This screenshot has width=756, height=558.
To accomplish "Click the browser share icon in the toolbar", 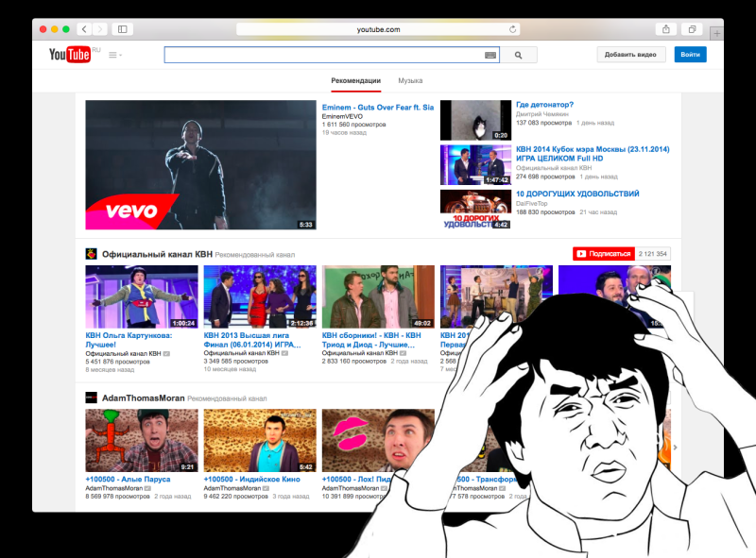I will click(x=667, y=29).
